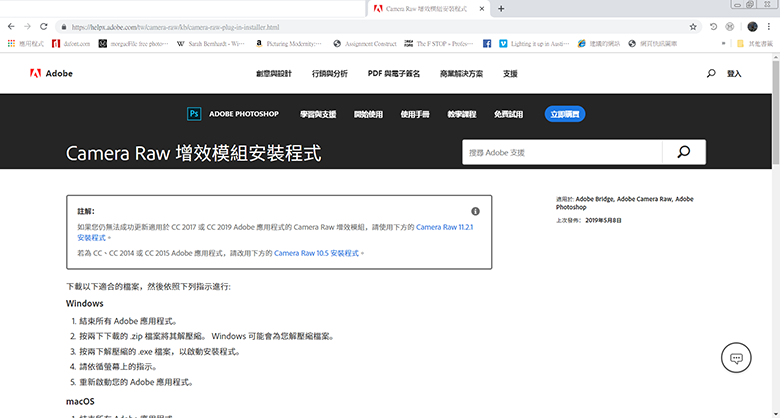Image resolution: width=780 pixels, height=418 pixels.
Task: Submit support search with magnifier button
Action: (x=684, y=152)
